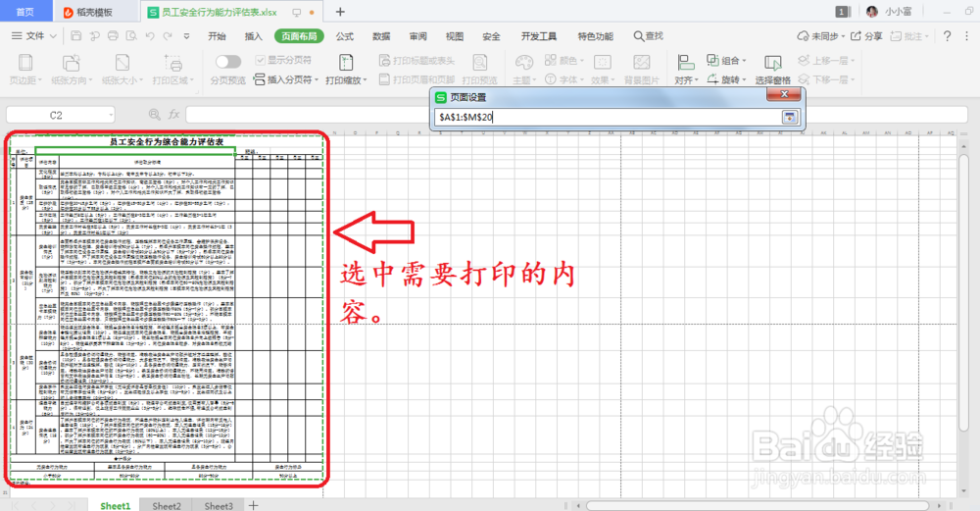Screen dimensions: 980x511
Task: Click the 分享 share icon
Action: click(857, 36)
